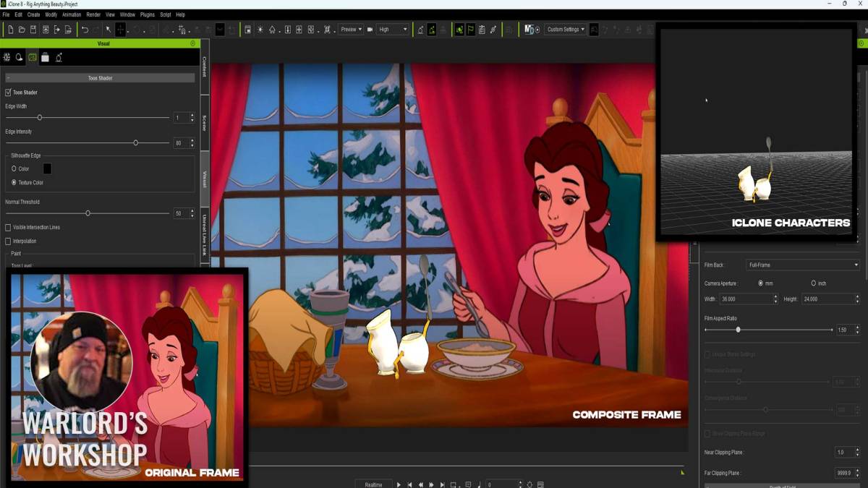Viewport: 868px width, 488px height.
Task: Click the Near Clipping Plane stepper arrows
Action: tap(857, 453)
